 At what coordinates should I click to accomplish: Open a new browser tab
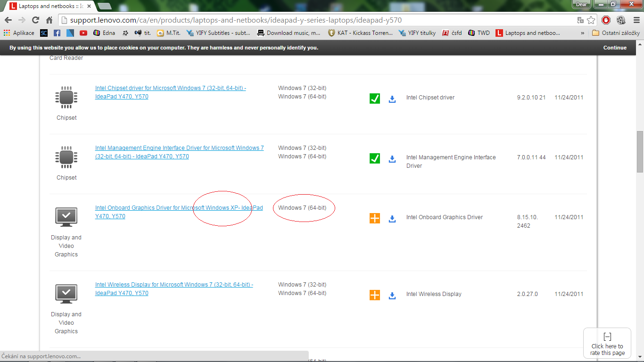pyautogui.click(x=104, y=6)
